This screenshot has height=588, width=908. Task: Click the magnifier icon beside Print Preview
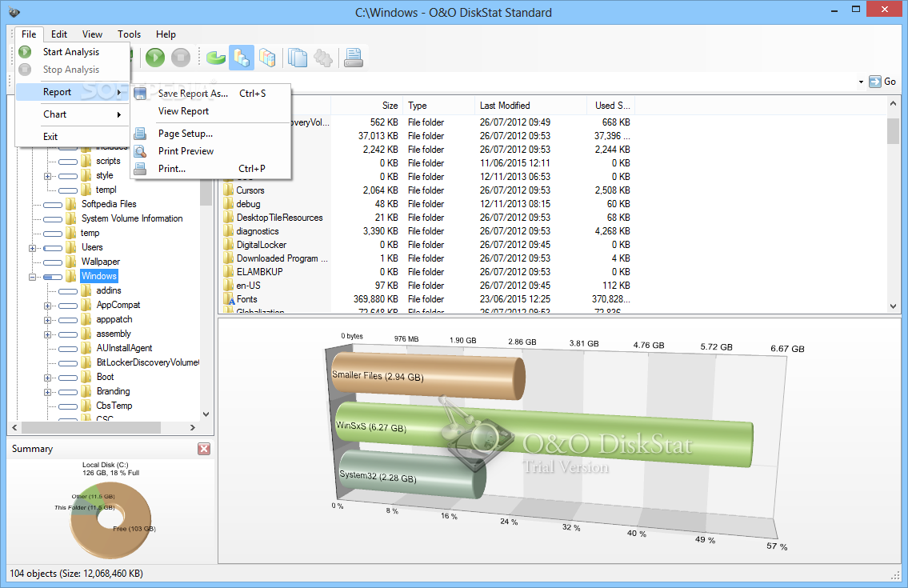pos(140,151)
